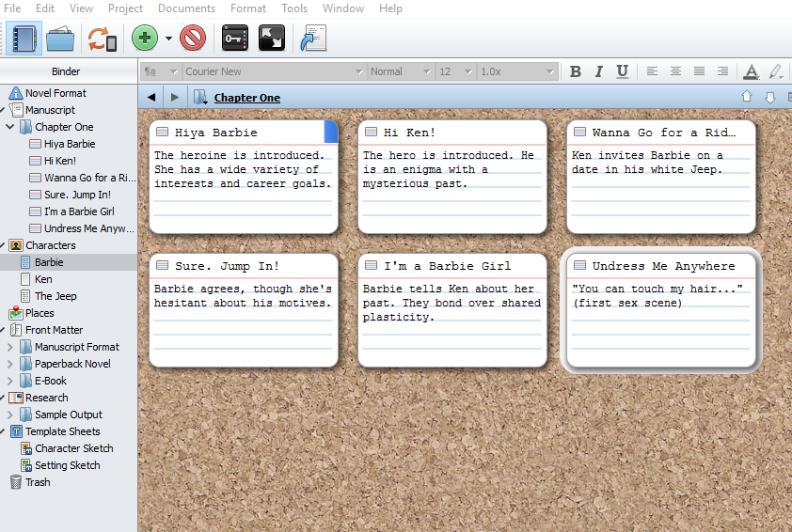
Task: Click the Chapter One header title link
Action: [247, 98]
